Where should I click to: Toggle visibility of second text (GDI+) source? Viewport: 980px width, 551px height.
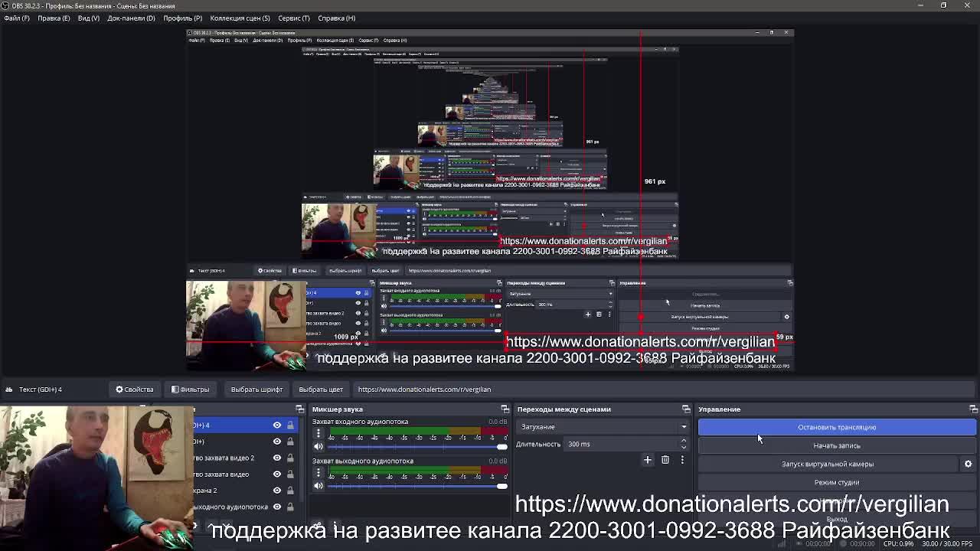pos(277,442)
